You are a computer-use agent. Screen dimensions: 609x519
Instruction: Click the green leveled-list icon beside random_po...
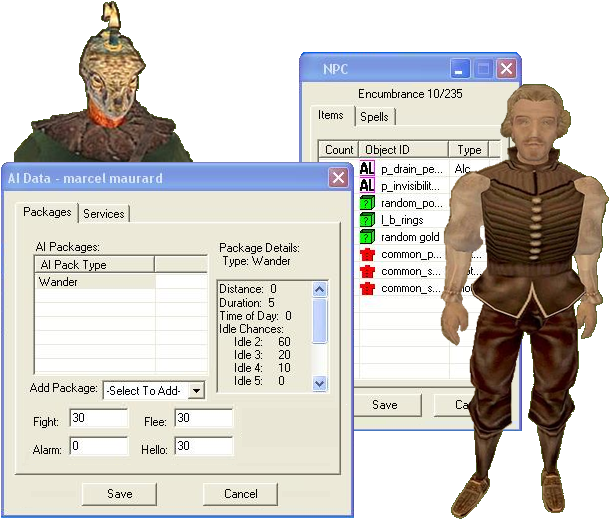[367, 203]
